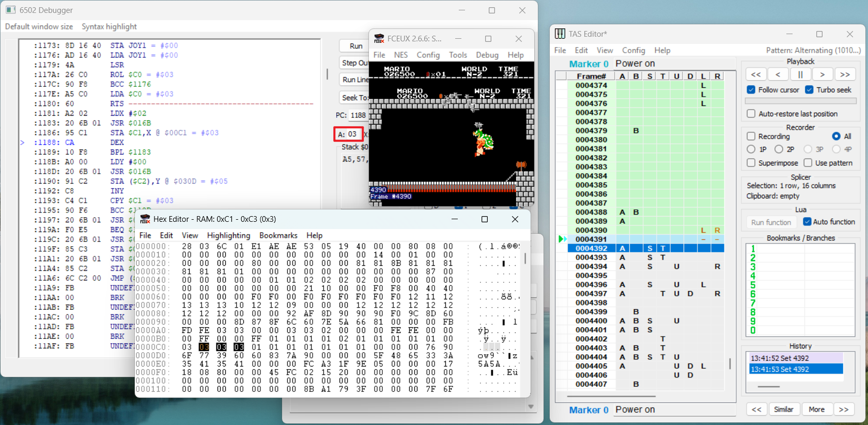Select frame 0004392 row in piano roll
This screenshot has height=425, width=868.
coord(646,248)
